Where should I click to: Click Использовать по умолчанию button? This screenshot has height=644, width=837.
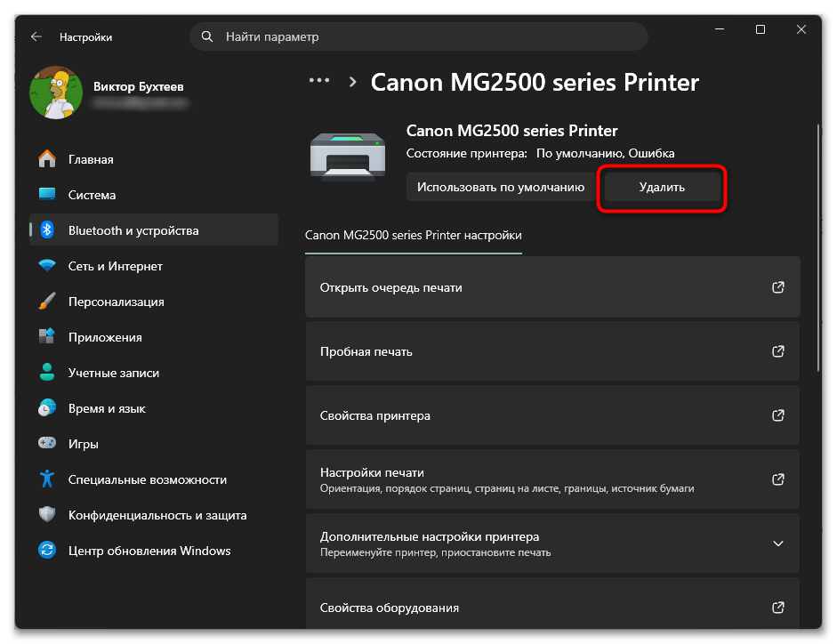pyautogui.click(x=501, y=187)
